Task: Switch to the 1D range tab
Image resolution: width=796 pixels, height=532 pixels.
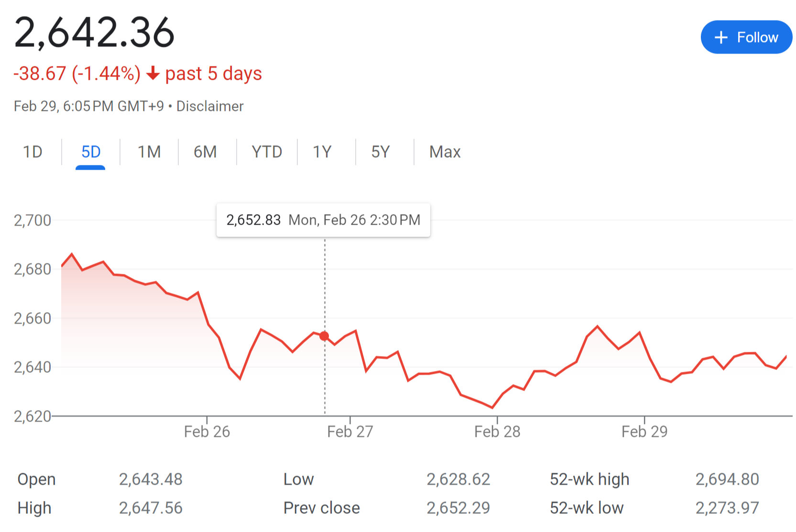Action: [x=33, y=152]
